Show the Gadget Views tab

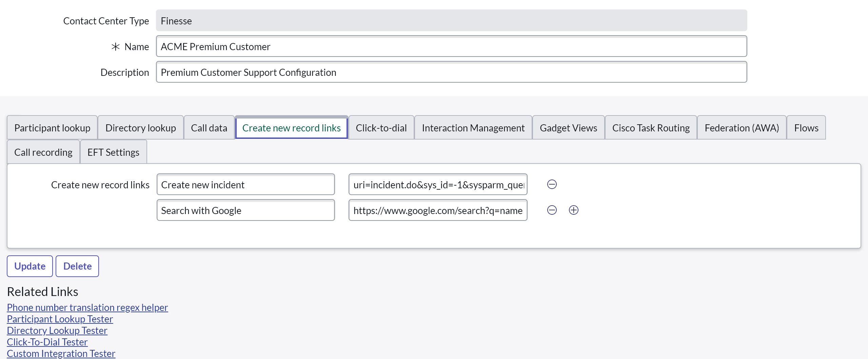point(568,128)
